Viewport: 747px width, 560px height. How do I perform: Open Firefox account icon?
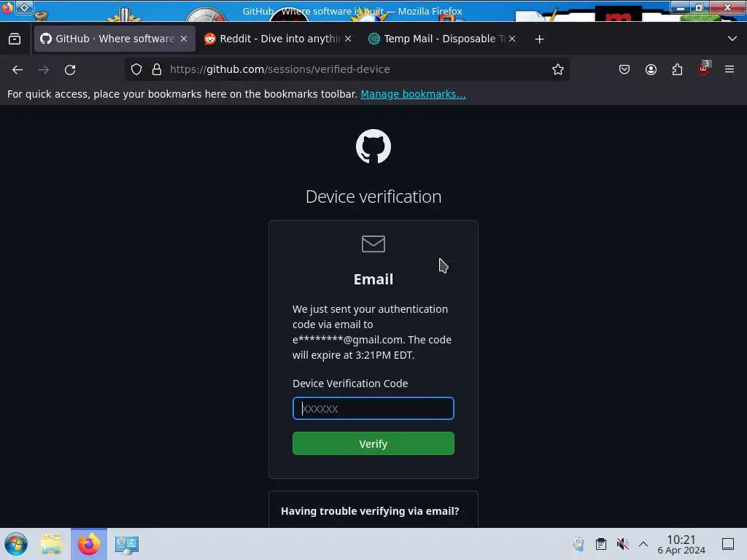pos(651,69)
